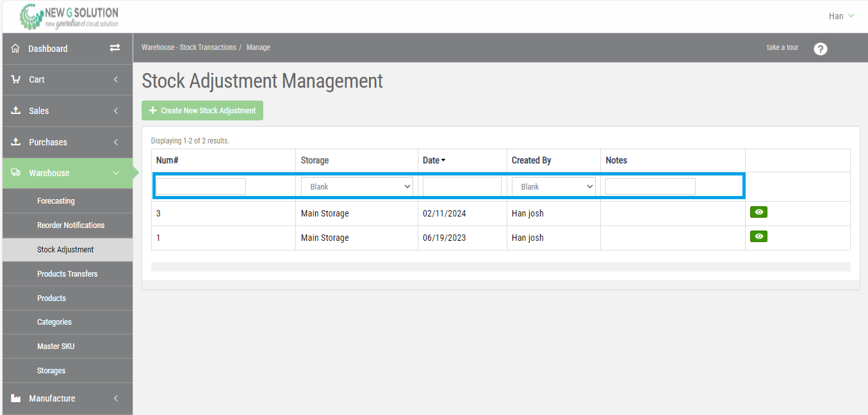Click the Cart icon in sidebar
Screen dimensions: 868x415
[16, 79]
